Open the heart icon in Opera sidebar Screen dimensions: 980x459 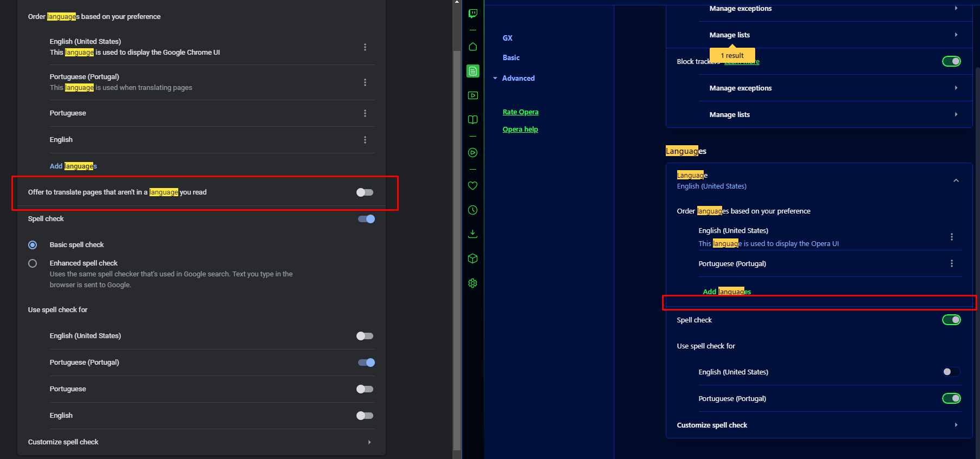pos(473,185)
